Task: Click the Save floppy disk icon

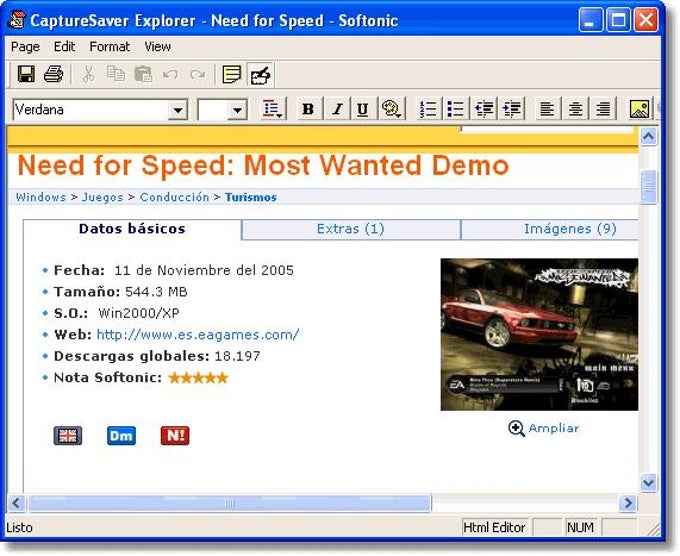Action: (x=26, y=74)
